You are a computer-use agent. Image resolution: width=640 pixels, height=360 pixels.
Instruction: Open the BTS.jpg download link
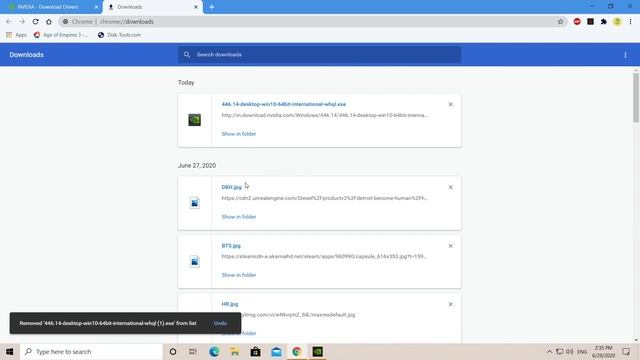click(231, 246)
